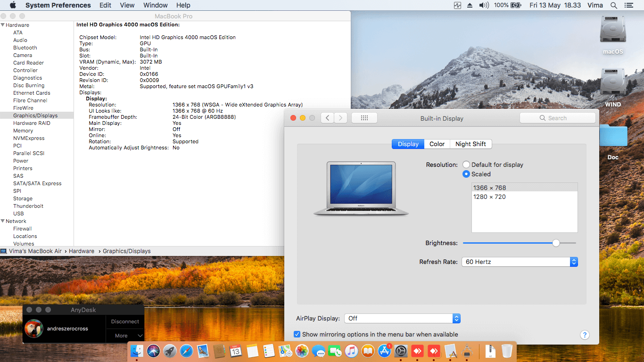
Task: Choose the 1280 × 720 resolution
Action: [x=489, y=197]
